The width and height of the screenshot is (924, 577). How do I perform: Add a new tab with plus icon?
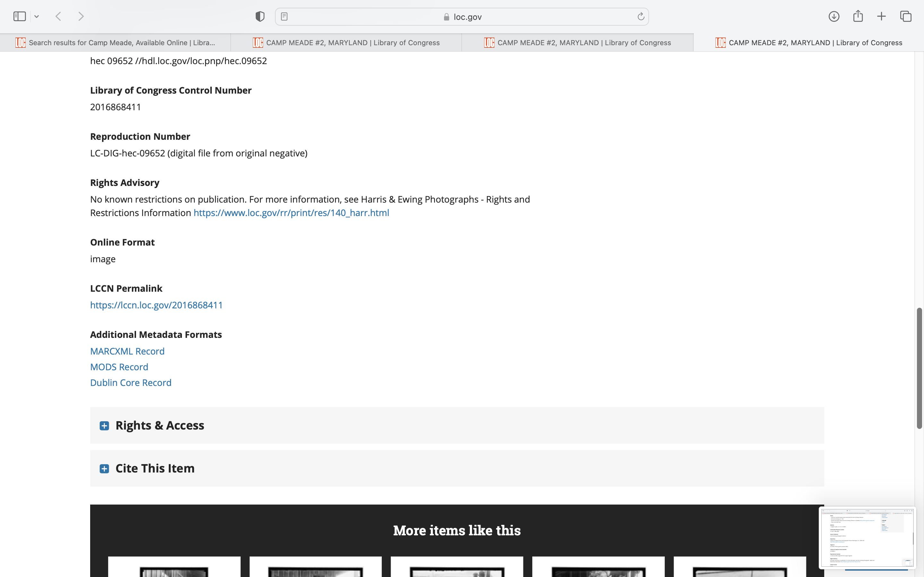[x=881, y=16]
